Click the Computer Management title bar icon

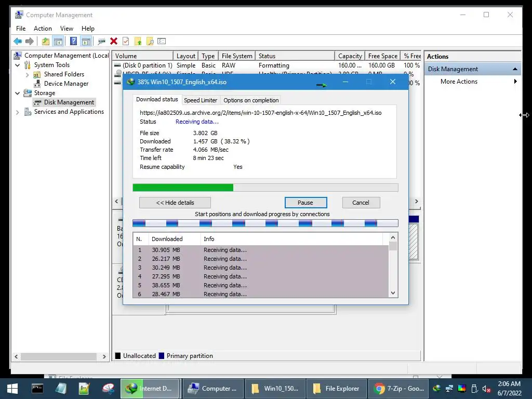point(19,15)
